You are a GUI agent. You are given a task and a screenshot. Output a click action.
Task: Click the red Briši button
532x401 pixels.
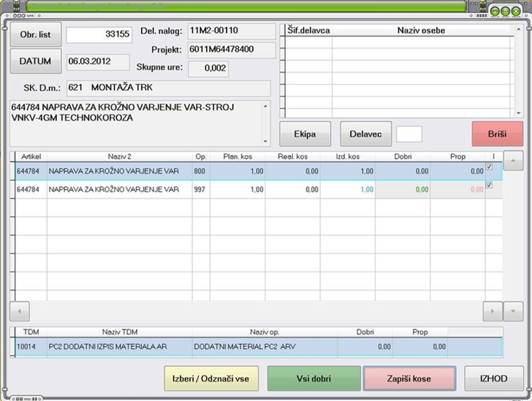point(497,134)
